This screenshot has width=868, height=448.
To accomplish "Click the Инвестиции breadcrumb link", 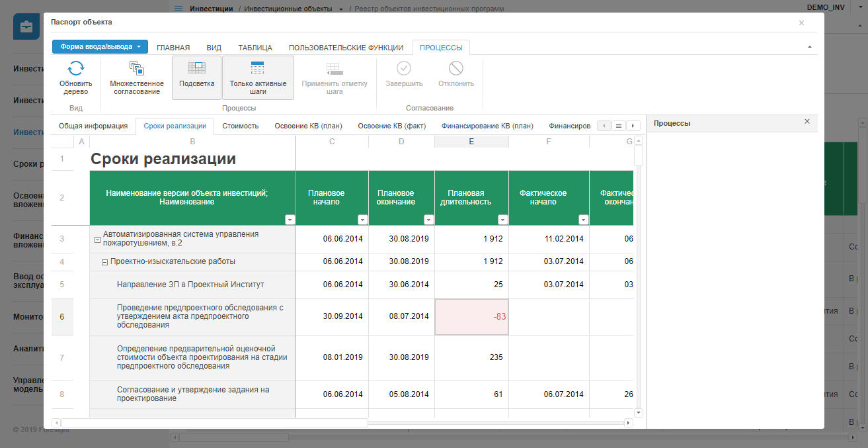I will tap(211, 9).
